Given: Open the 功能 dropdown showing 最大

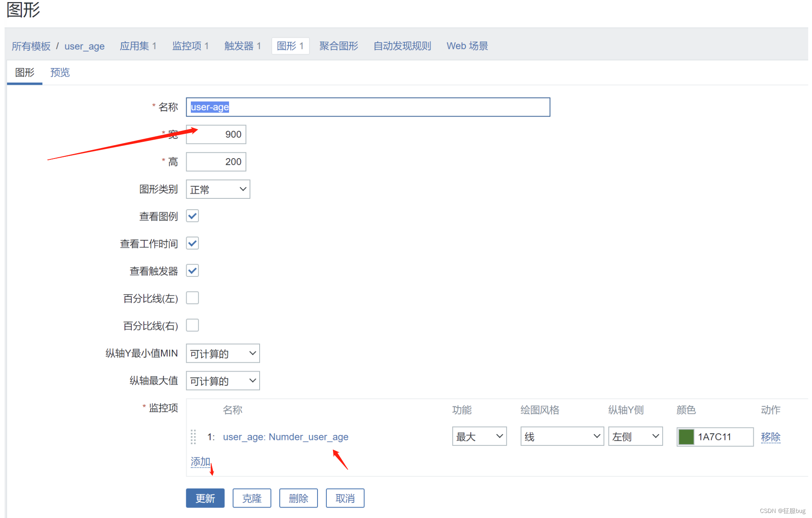Looking at the screenshot, I should pos(479,437).
